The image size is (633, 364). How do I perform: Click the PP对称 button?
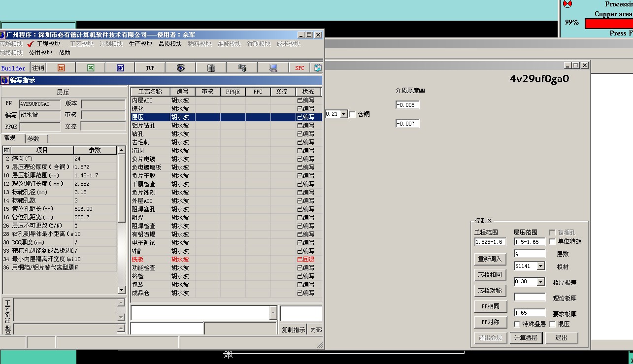point(490,322)
